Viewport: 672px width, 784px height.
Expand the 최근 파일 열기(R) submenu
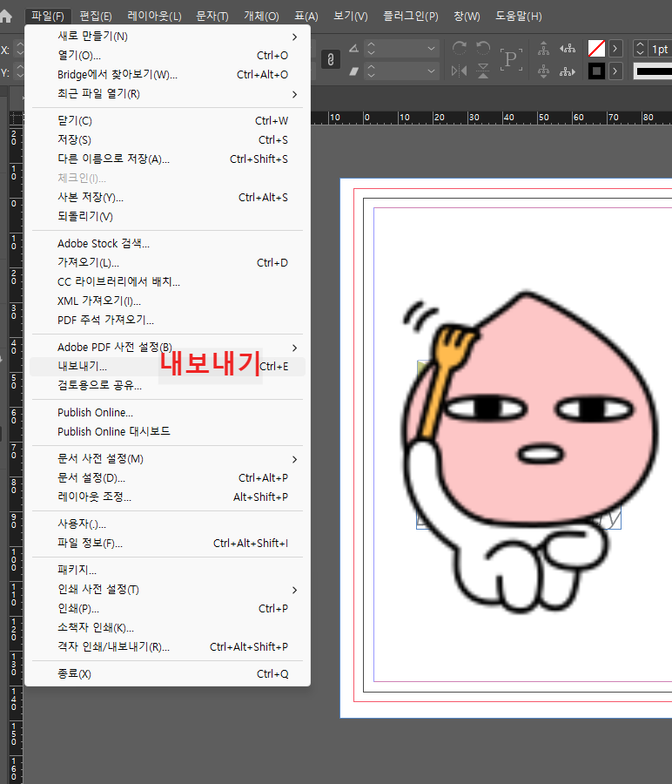point(167,93)
